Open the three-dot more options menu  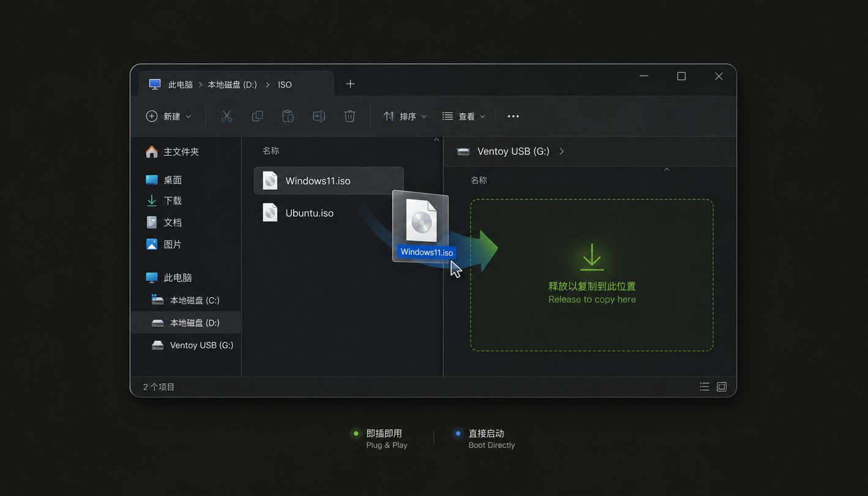513,116
